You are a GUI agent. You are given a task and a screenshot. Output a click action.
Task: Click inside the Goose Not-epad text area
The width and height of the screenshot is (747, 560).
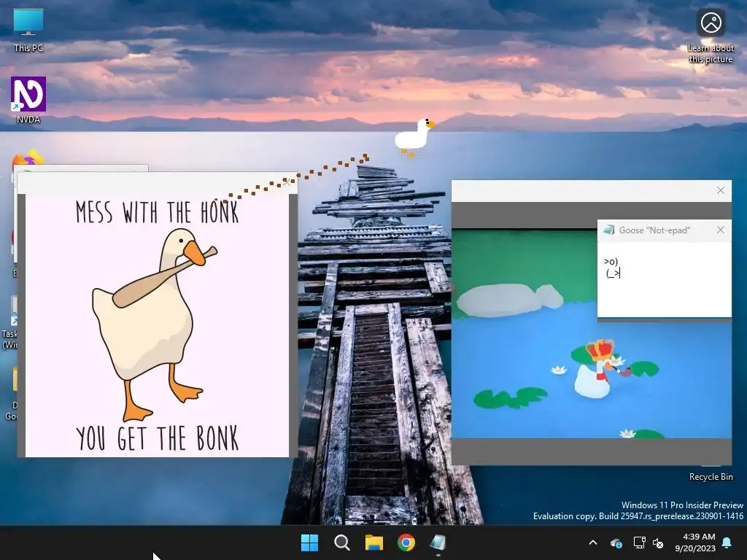tap(664, 279)
